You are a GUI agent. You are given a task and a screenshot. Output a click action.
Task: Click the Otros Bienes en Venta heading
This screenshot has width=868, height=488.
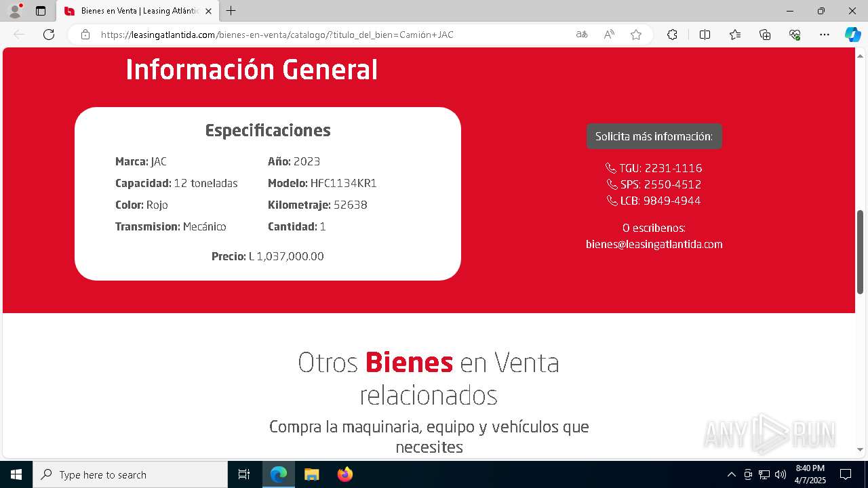click(429, 378)
